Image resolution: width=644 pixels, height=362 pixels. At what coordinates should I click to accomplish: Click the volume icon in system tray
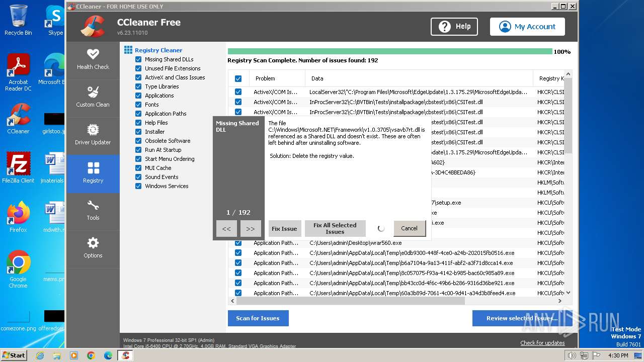pyautogui.click(x=572, y=355)
